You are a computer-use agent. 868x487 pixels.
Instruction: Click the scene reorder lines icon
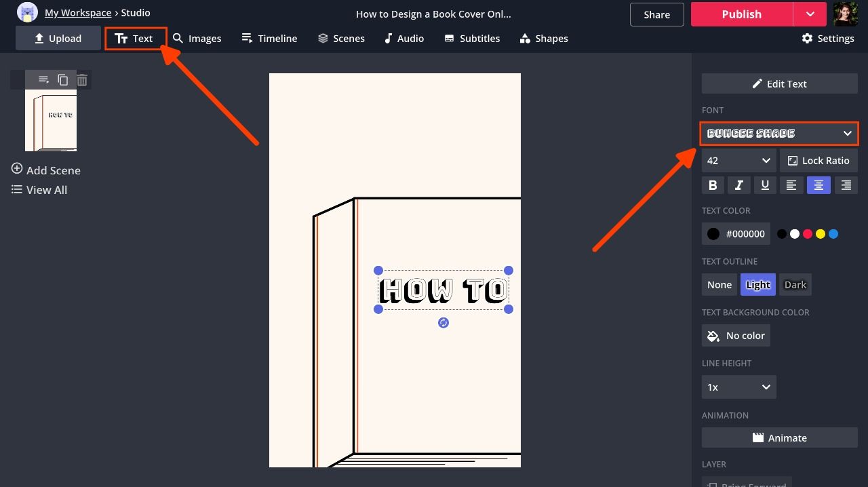(x=43, y=80)
